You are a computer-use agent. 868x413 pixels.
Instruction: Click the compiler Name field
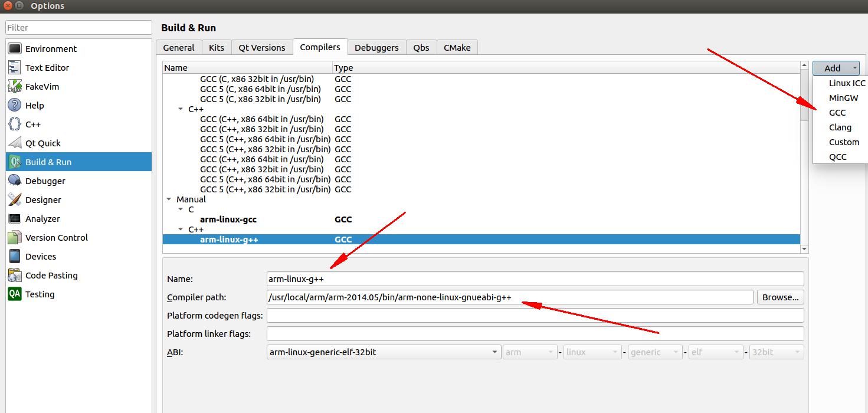[535, 279]
